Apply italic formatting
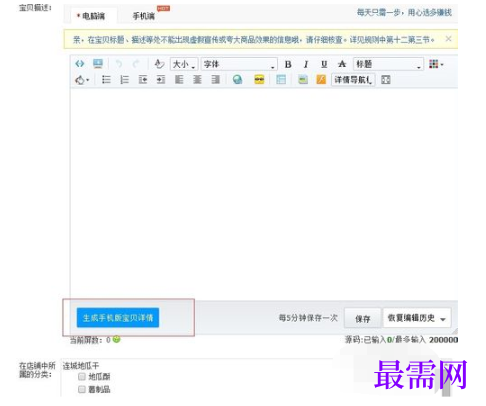 pos(306,64)
